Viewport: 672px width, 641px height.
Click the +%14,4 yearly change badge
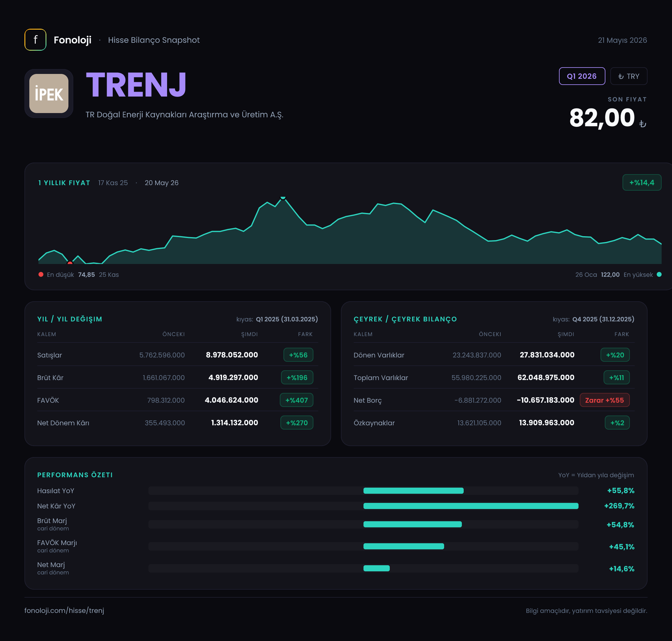tap(641, 182)
